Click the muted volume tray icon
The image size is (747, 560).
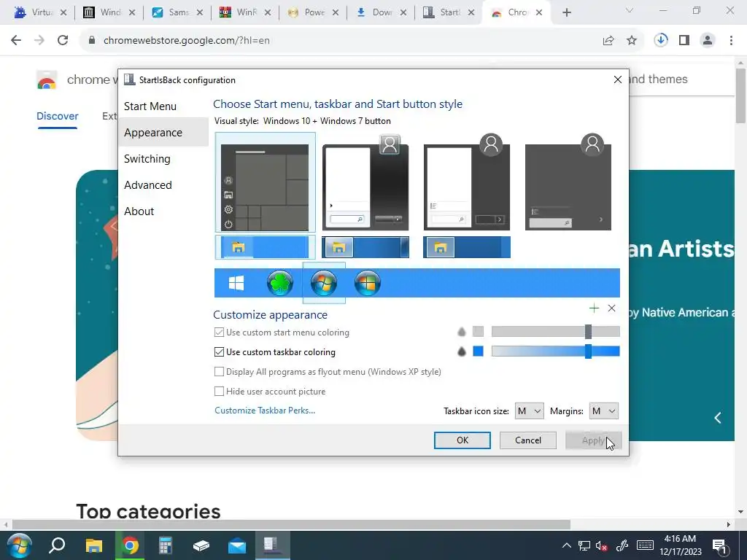click(x=602, y=545)
